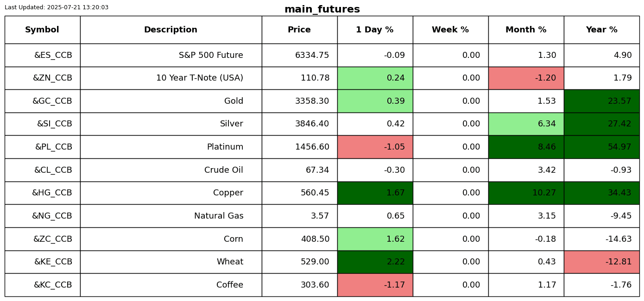This screenshot has height=301, width=644.
Task: Click the light green Silver 6.34 cell
Action: click(526, 124)
